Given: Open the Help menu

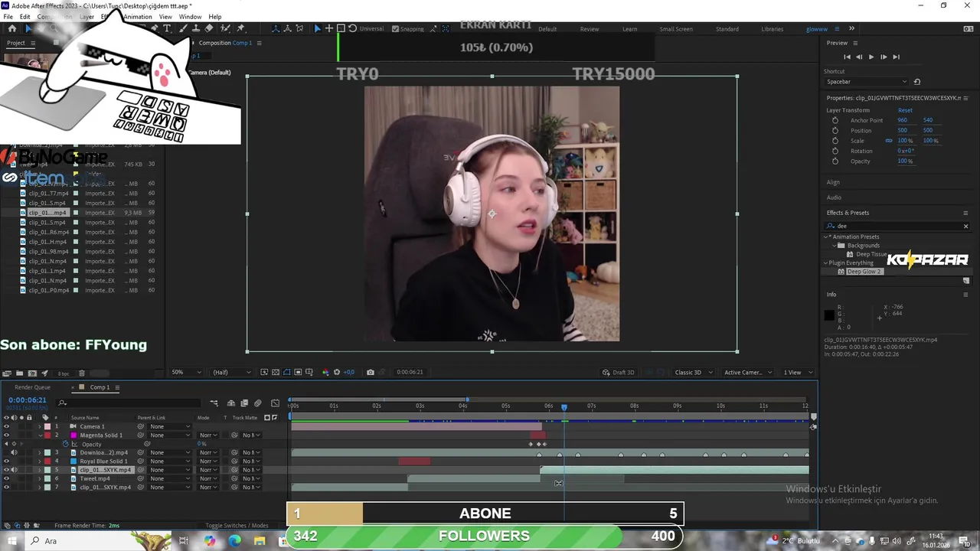Looking at the screenshot, I should 215,17.
